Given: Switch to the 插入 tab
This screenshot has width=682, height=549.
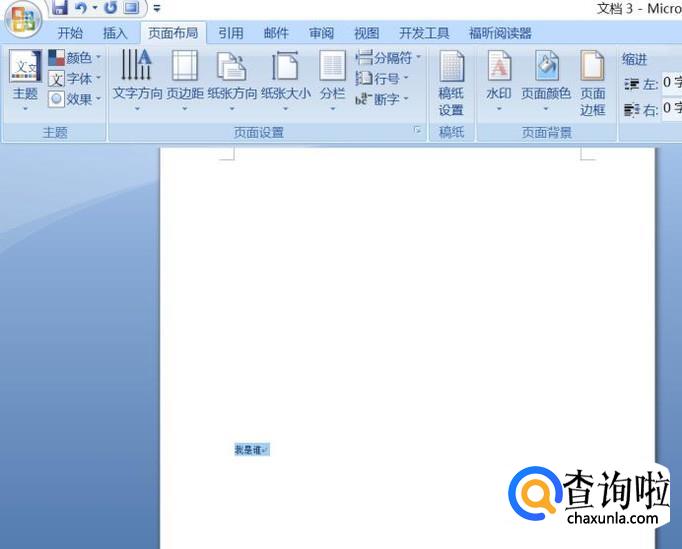Looking at the screenshot, I should 115,33.
